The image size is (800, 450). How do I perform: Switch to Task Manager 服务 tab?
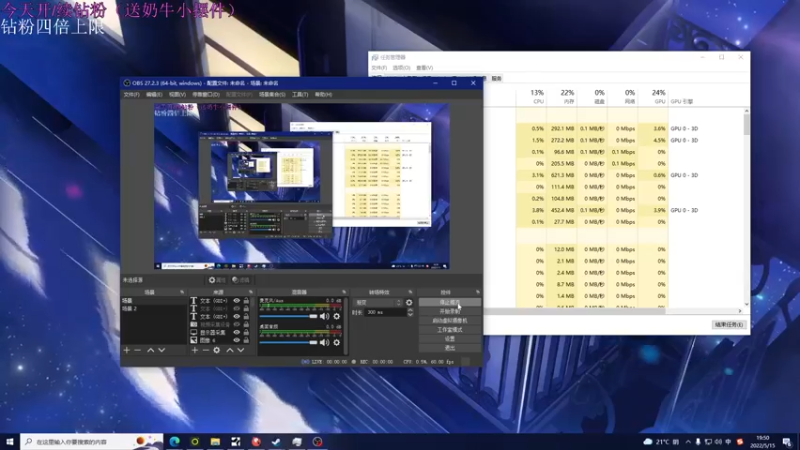point(496,79)
